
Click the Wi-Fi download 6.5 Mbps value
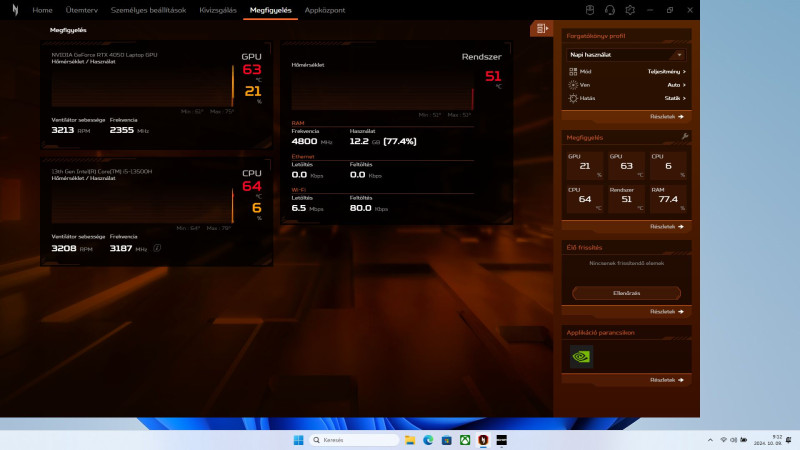307,208
